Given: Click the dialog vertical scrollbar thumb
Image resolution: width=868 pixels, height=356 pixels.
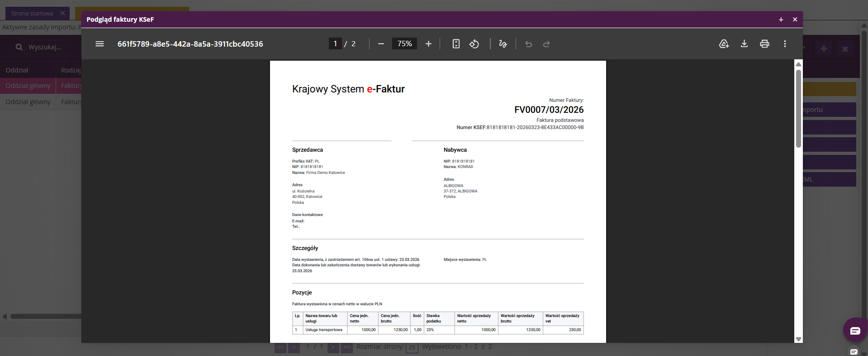Looking at the screenshot, I should pos(798,108).
